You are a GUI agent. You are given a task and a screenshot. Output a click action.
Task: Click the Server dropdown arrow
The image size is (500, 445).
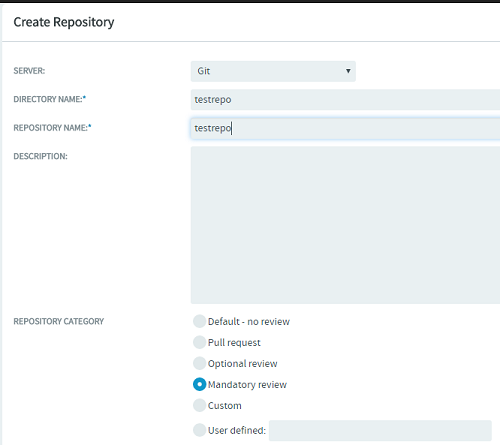(x=348, y=71)
